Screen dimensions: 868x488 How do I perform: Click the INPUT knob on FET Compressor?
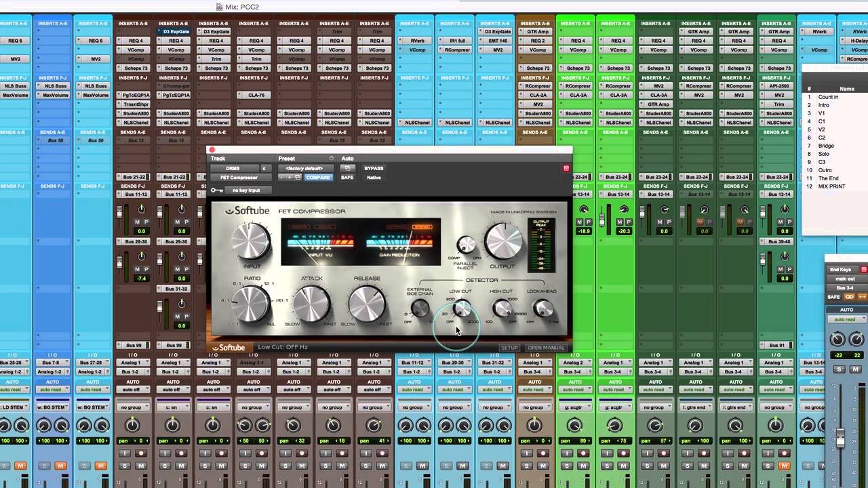tap(251, 241)
